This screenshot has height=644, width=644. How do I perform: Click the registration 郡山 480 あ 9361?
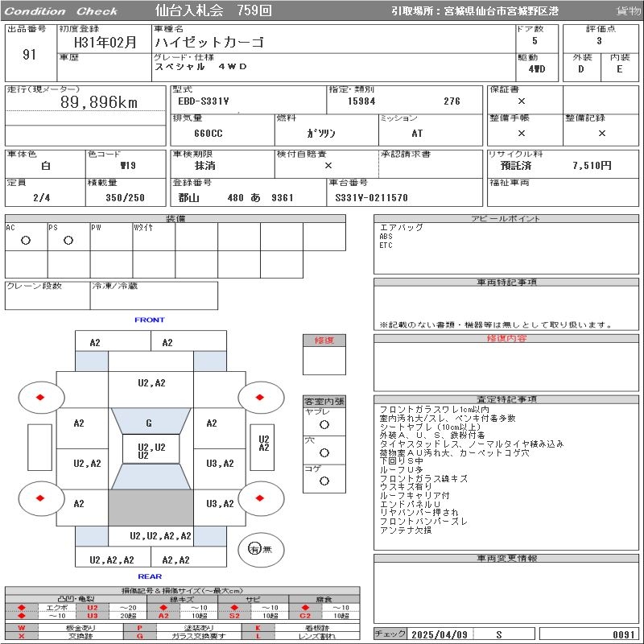pos(236,198)
